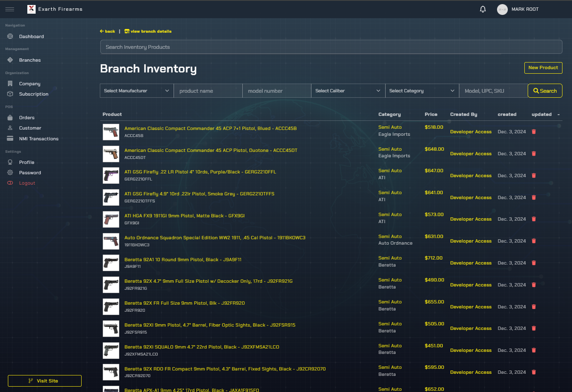Click the NMI Transactions card icon
This screenshot has width=572, height=392.
click(10, 139)
